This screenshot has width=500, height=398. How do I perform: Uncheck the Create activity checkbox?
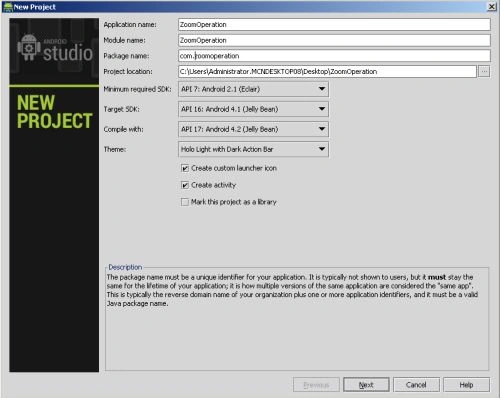click(x=185, y=185)
